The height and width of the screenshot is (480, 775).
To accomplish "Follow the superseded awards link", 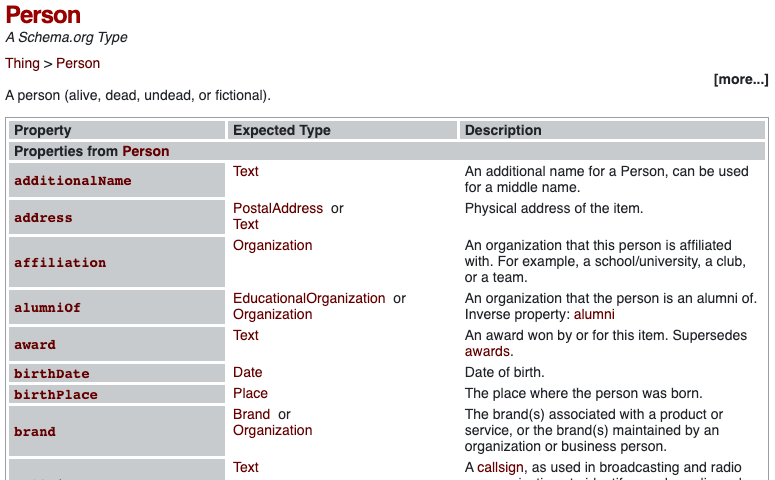I will (x=487, y=351).
